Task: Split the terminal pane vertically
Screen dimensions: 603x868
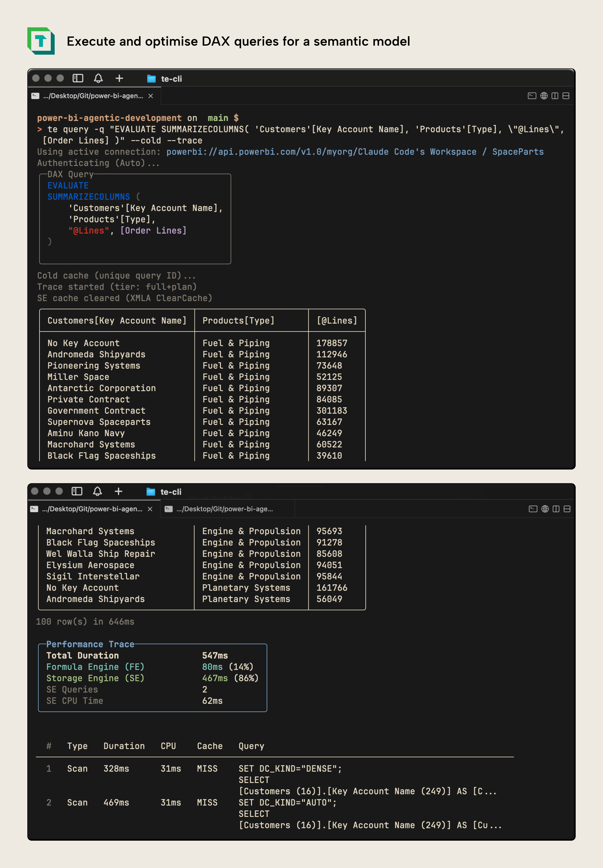Action: (555, 95)
